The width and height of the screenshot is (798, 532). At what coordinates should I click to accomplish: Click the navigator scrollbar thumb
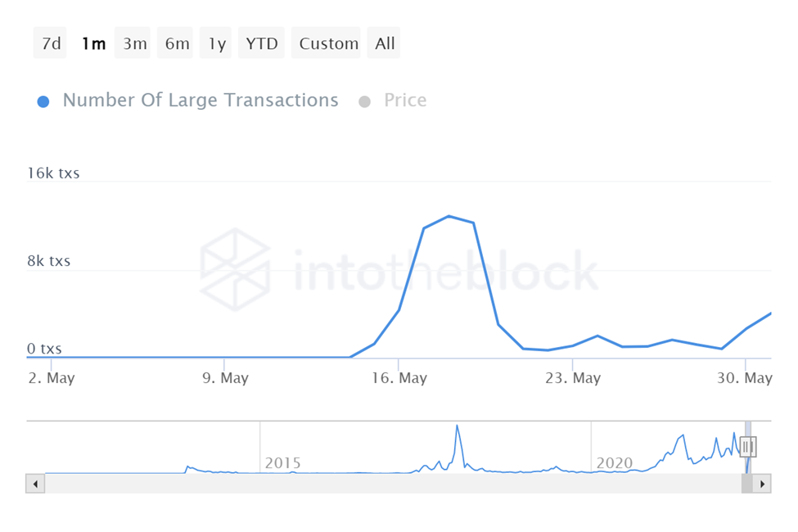(746, 484)
